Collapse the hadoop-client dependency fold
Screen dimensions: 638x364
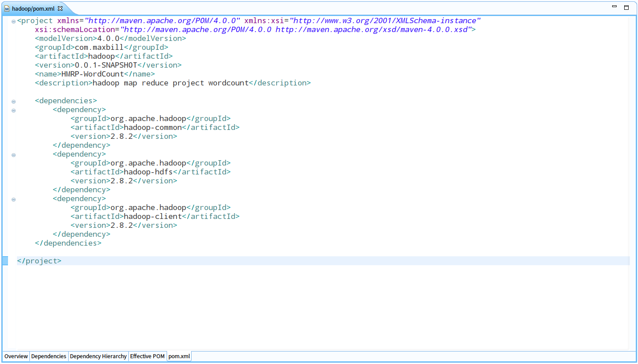13,199
